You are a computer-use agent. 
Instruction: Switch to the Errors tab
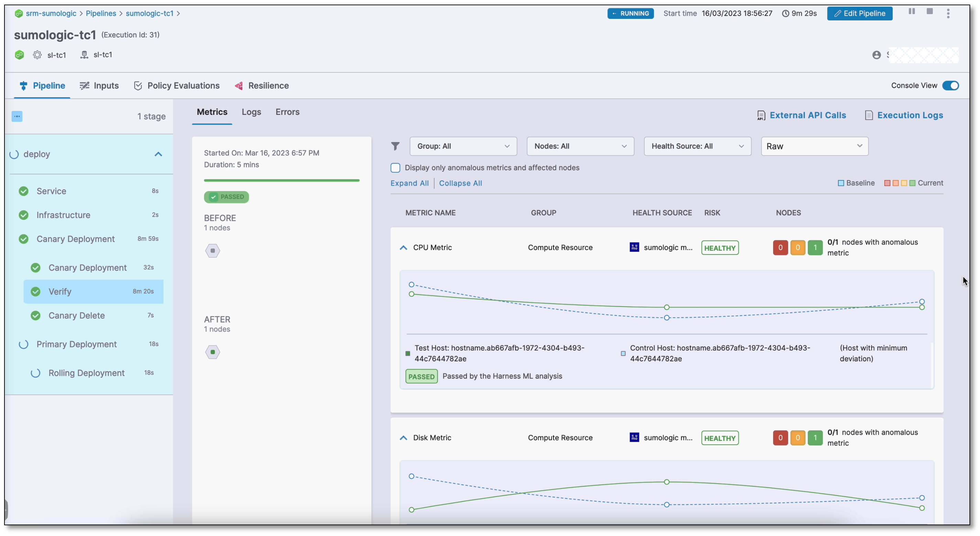tap(287, 111)
